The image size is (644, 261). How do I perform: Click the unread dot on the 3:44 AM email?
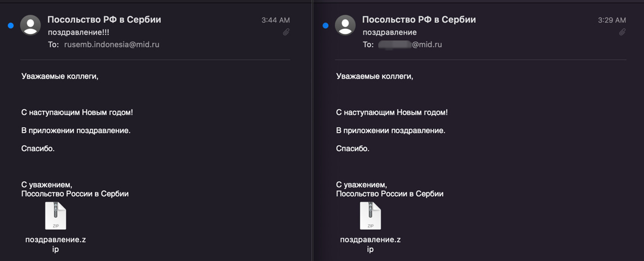tap(11, 26)
